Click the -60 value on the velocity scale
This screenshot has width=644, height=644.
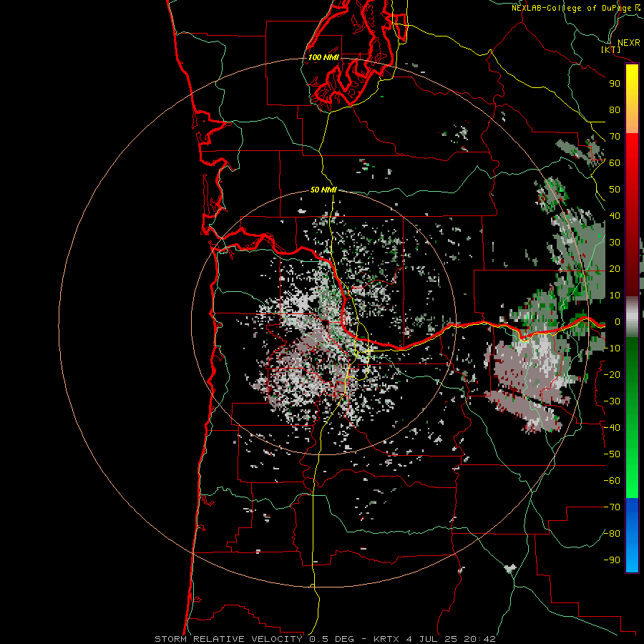(612, 481)
